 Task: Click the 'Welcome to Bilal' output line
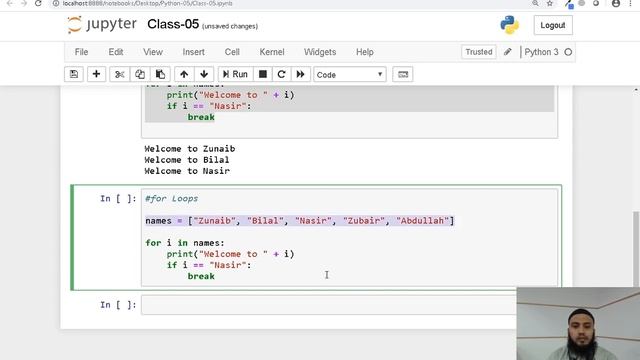(x=187, y=160)
